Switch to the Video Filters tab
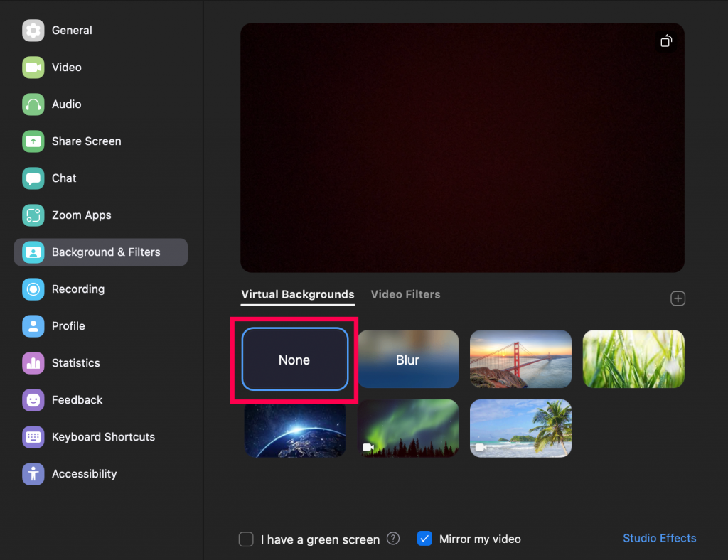 (x=405, y=294)
